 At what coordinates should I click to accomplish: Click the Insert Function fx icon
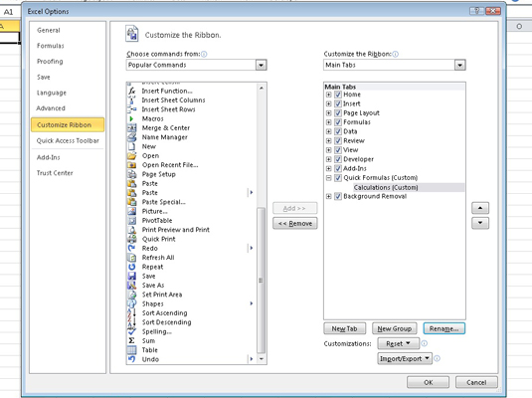click(x=131, y=91)
